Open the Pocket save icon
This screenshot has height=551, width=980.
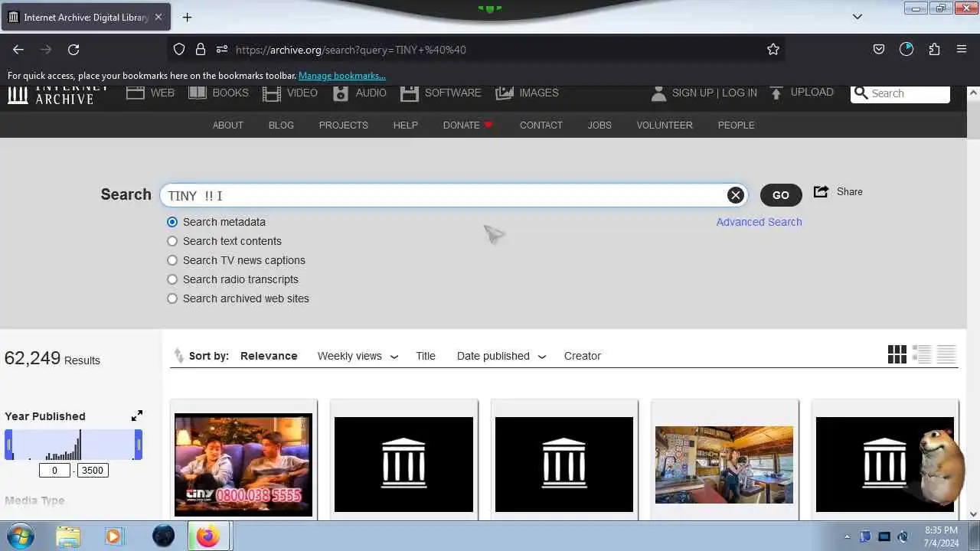(879, 50)
